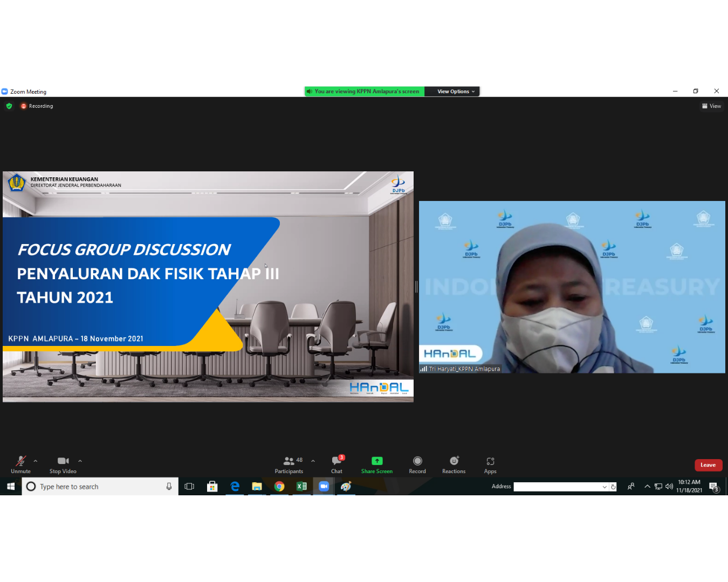Open the View Options dropdown
The width and height of the screenshot is (728, 582).
pyautogui.click(x=456, y=92)
